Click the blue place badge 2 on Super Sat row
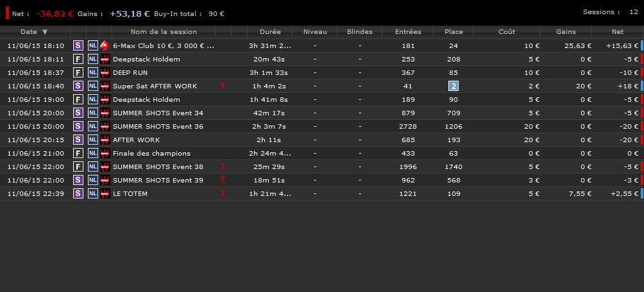The image size is (644, 292). 453,86
